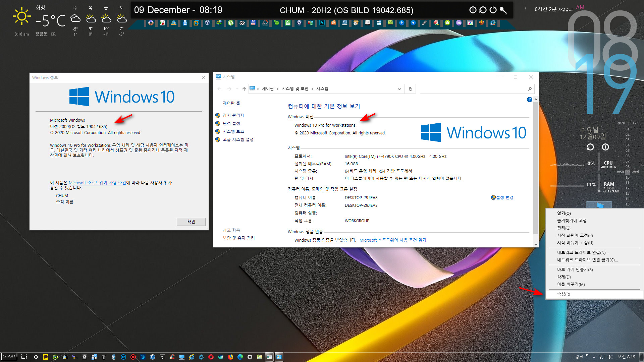Click the 시스템 및 보안 breadcrumb
This screenshot has width=644, height=362.
point(295,88)
